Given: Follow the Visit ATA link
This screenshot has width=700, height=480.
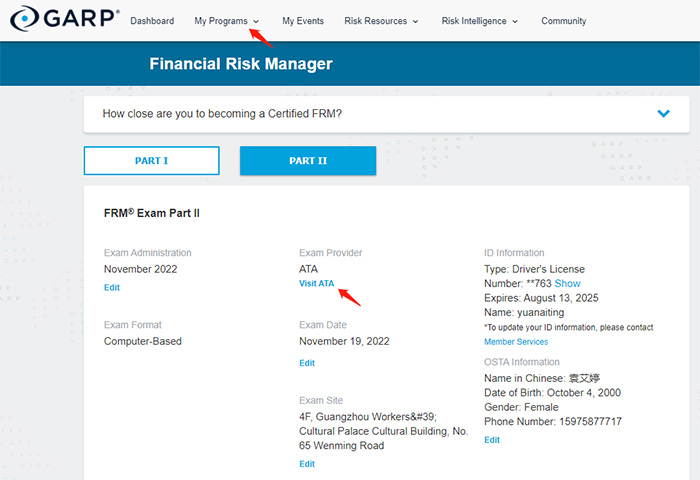Looking at the screenshot, I should pos(317,284).
